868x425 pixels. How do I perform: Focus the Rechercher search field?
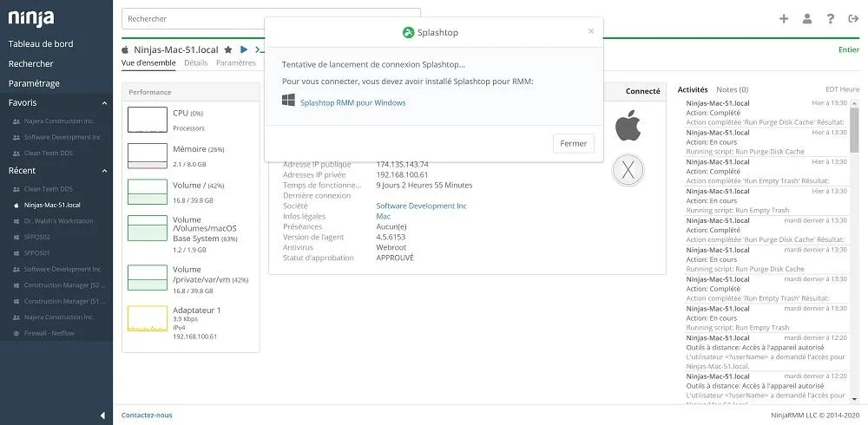tap(271, 19)
